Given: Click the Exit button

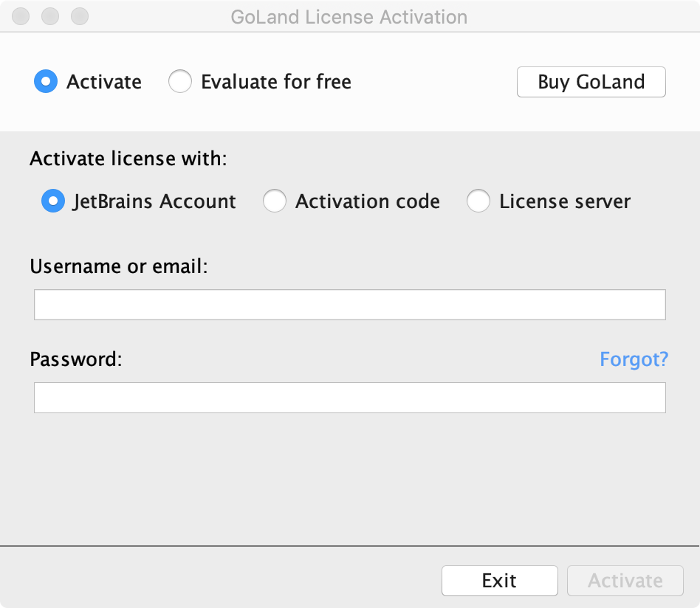Looking at the screenshot, I should (x=500, y=581).
